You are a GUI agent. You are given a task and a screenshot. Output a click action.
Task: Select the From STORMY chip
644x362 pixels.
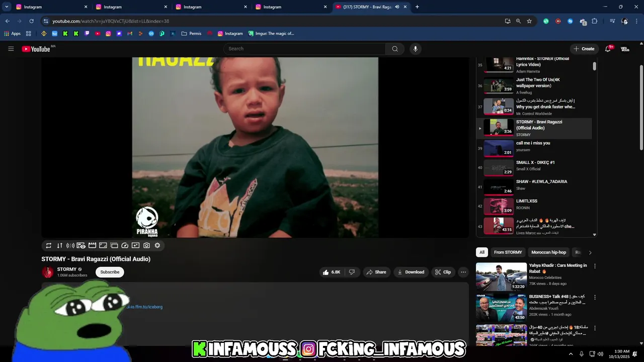click(508, 252)
